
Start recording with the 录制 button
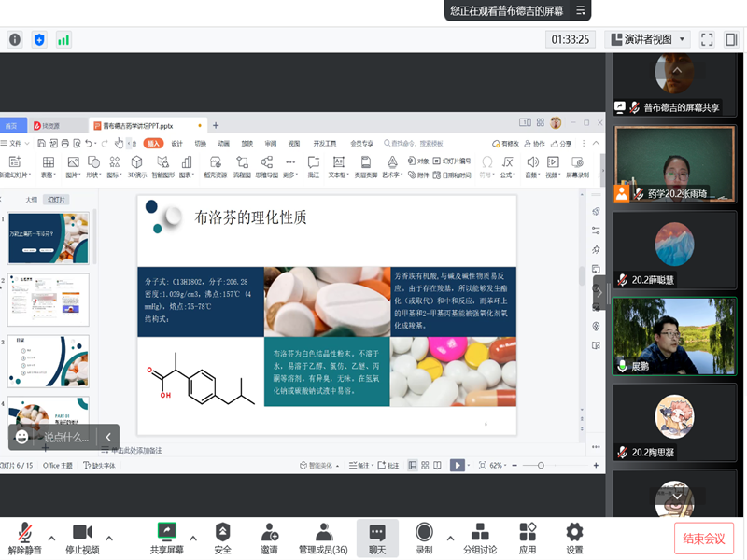coord(424,537)
